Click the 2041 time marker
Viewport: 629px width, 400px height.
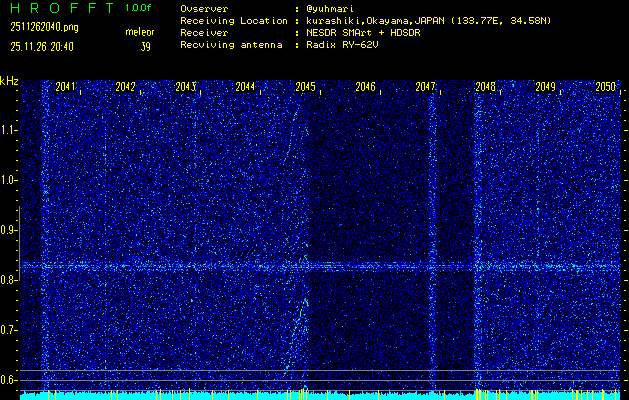(x=65, y=87)
